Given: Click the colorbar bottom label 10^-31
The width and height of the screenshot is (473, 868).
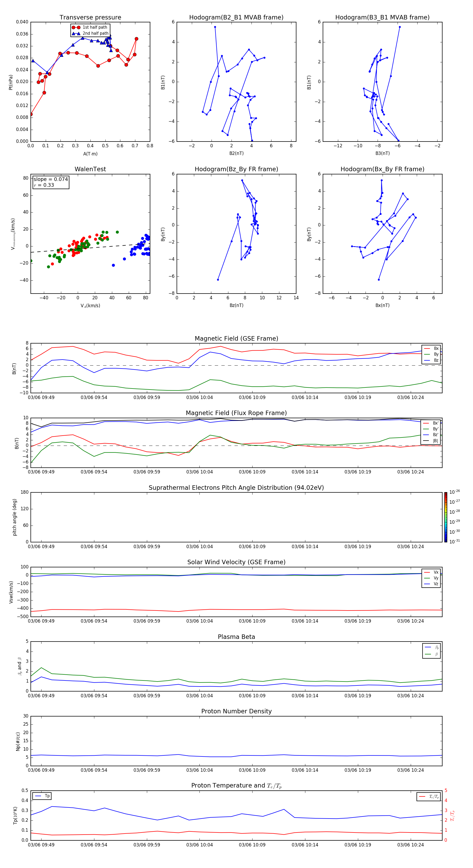Looking at the screenshot, I should click(x=455, y=542).
